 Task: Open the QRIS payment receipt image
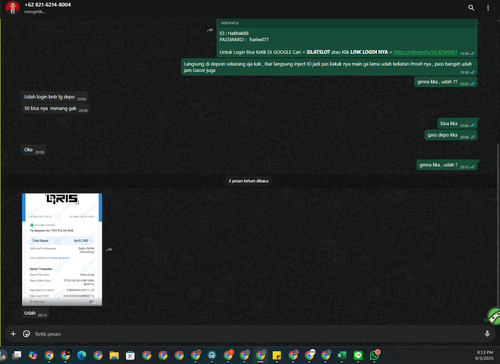tap(62, 249)
